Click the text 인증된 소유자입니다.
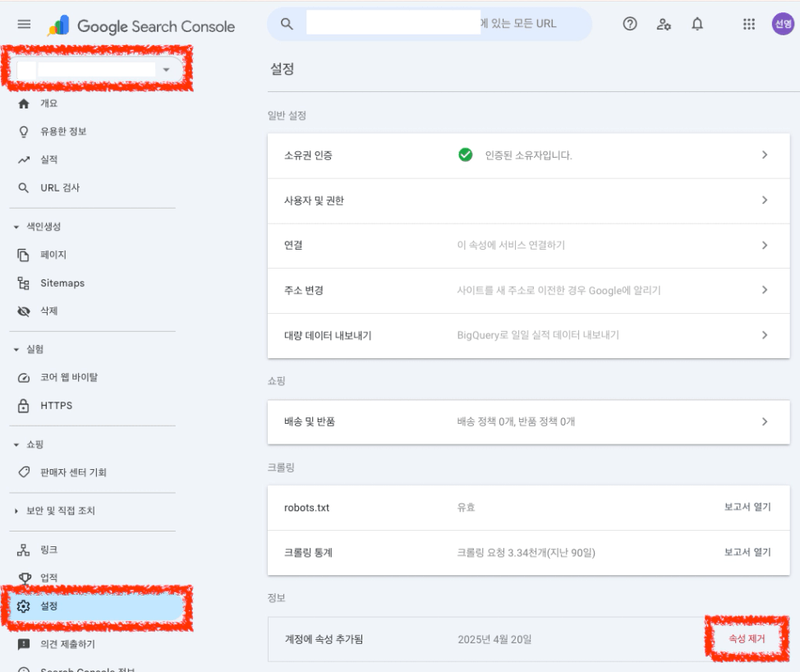 (x=528, y=155)
